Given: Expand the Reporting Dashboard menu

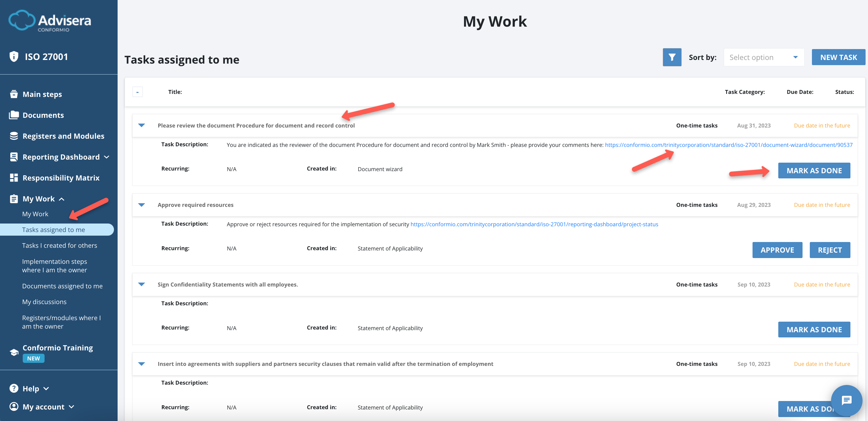Looking at the screenshot, I should coord(106,157).
